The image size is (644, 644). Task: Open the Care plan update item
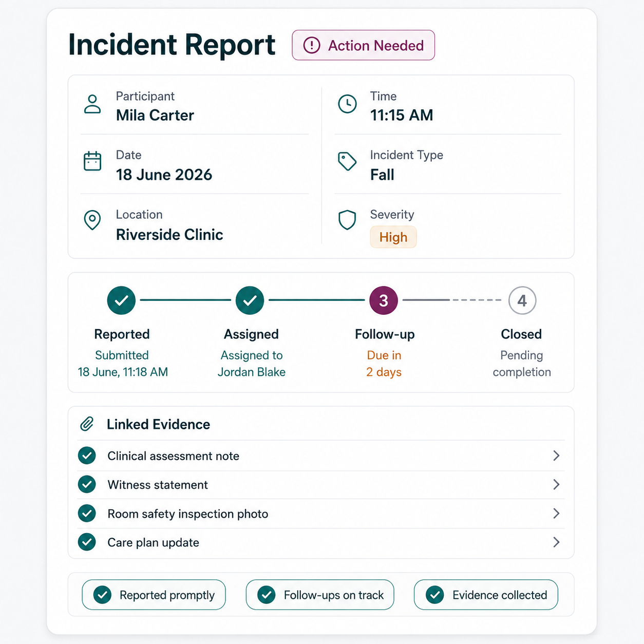point(321,542)
